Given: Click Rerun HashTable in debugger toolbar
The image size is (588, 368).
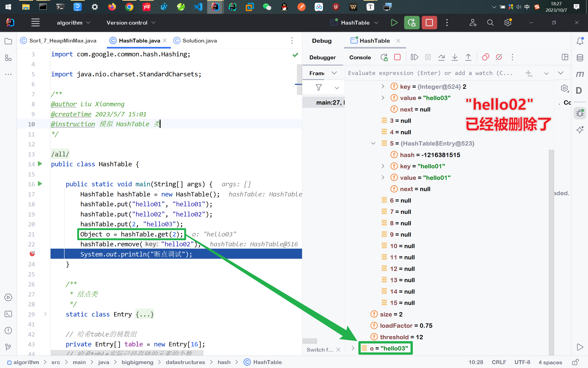Looking at the screenshot, I should 384,57.
